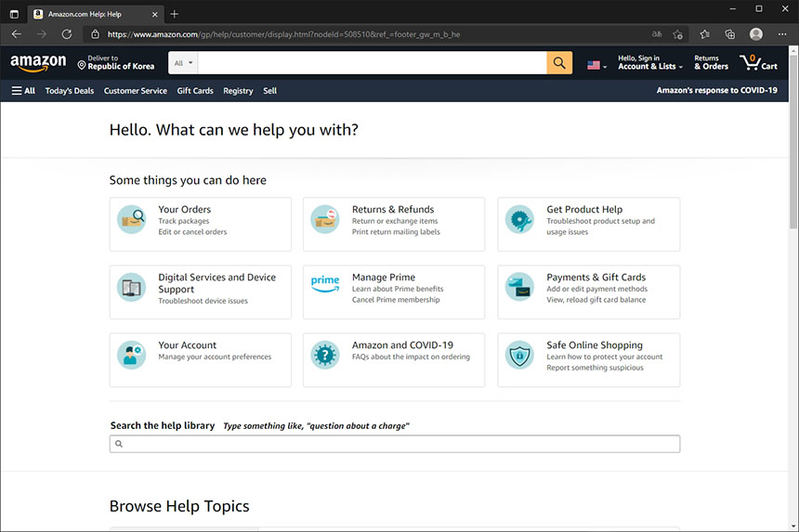This screenshot has width=799, height=532.
Task: Open the Gift Cards nav link
Action: (195, 91)
